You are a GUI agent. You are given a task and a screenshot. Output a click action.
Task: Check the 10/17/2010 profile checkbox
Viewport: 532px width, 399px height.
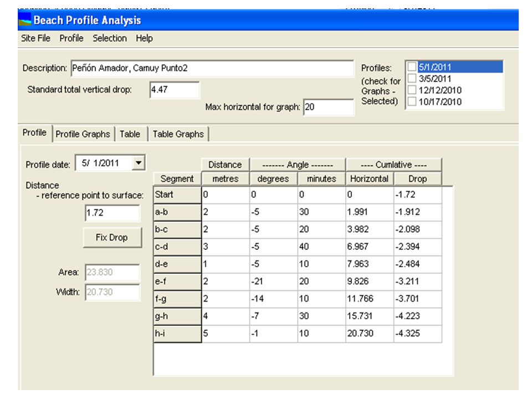(412, 101)
